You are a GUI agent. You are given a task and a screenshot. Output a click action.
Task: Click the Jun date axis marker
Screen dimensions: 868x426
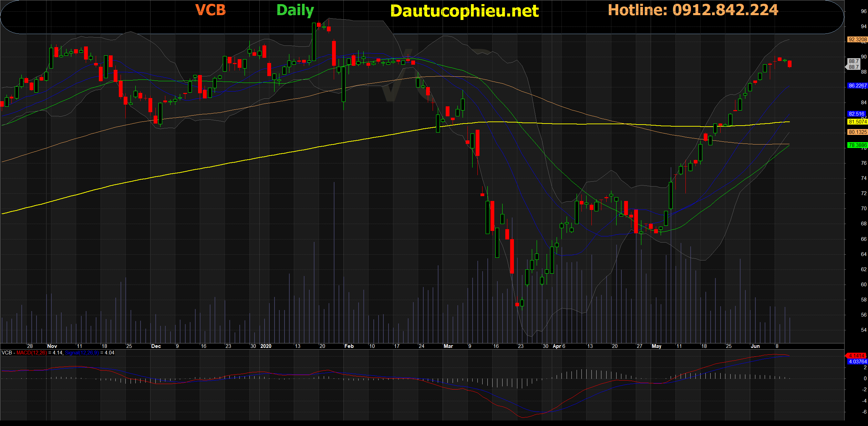[x=755, y=346]
